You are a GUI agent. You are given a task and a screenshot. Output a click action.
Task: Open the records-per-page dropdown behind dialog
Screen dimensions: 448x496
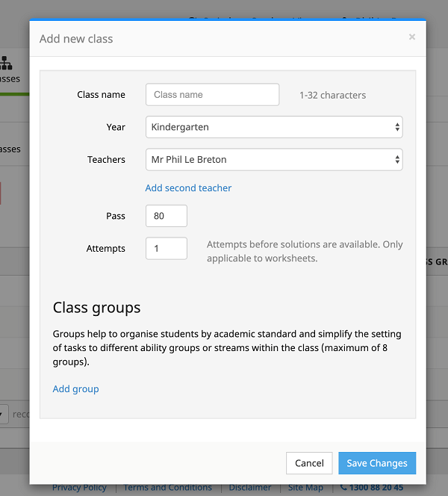pos(4,414)
